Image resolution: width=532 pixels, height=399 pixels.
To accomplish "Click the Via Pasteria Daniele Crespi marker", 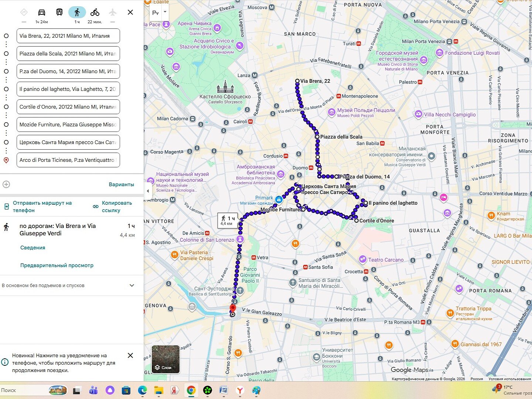I will [x=175, y=254].
